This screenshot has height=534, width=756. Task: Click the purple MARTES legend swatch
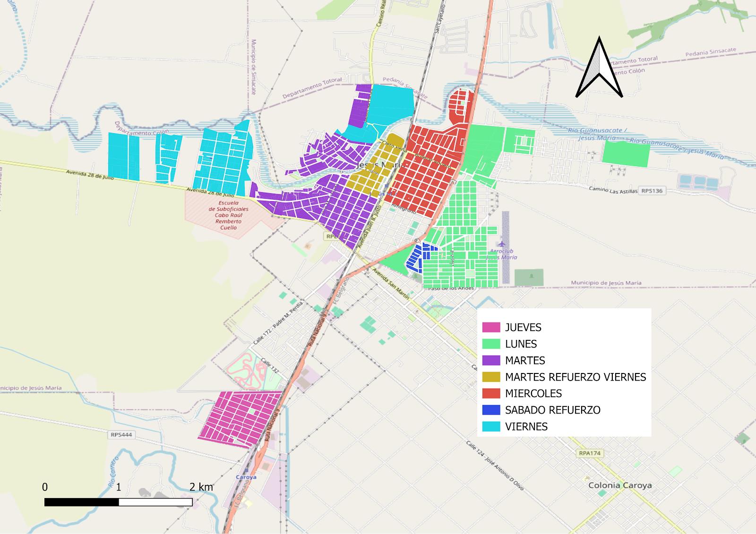coord(491,360)
